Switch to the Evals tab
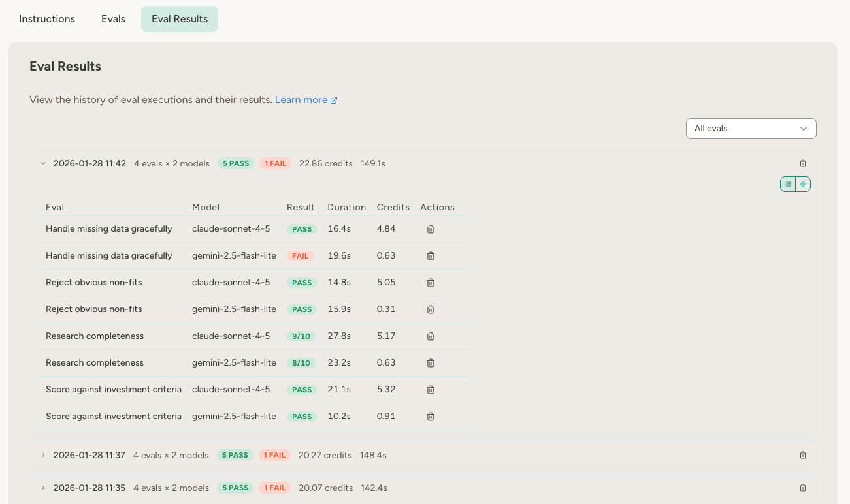 112,19
